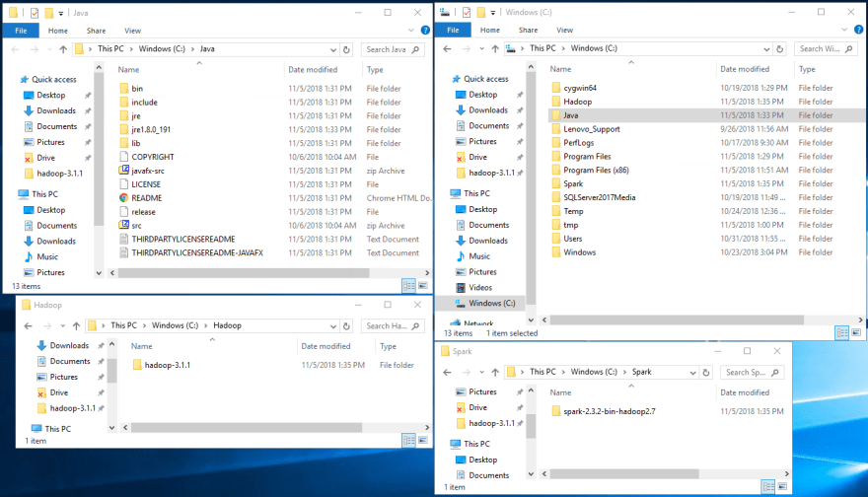
Task: Switch Java window to large icons view
Action: pos(423,286)
